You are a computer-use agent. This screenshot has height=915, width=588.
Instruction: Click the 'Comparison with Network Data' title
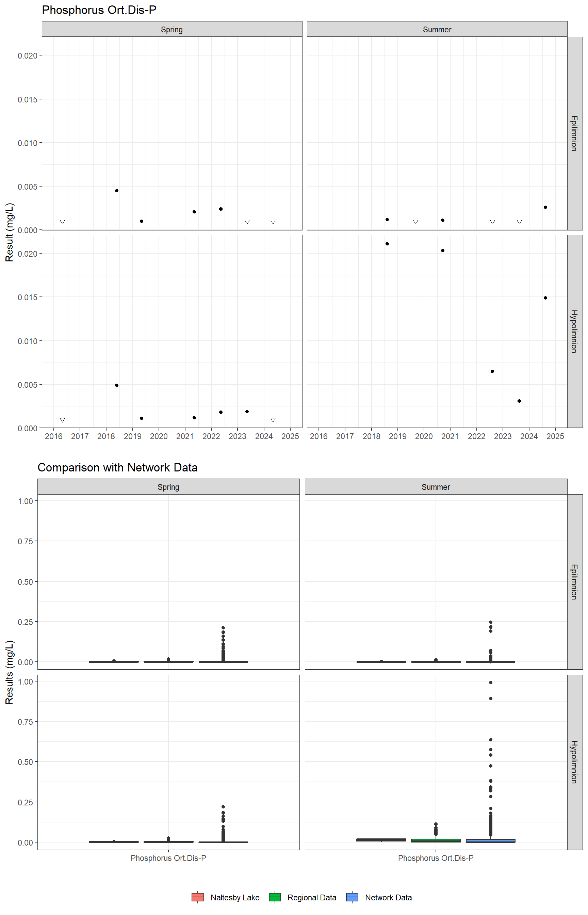118,467
